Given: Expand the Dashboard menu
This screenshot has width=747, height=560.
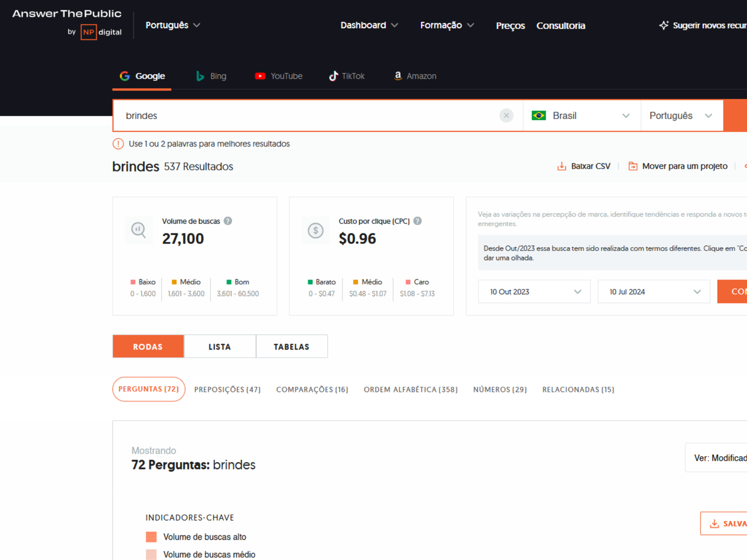Looking at the screenshot, I should click(x=369, y=25).
